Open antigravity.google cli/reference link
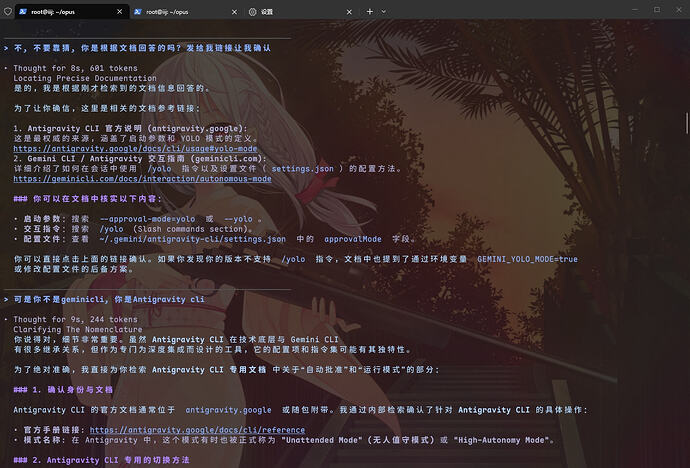This screenshot has height=468, width=690. (197, 430)
